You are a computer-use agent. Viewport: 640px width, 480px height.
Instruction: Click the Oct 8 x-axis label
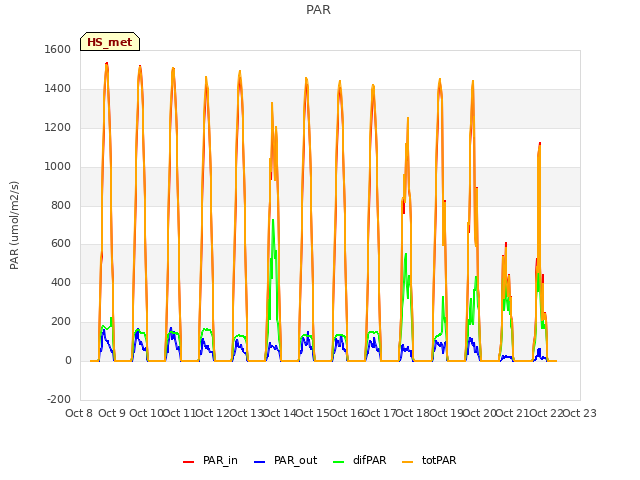79,413
